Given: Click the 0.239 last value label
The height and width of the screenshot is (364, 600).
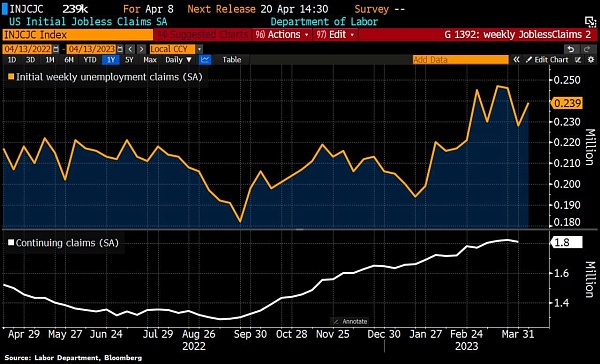Looking at the screenshot, I should pyautogui.click(x=567, y=103).
